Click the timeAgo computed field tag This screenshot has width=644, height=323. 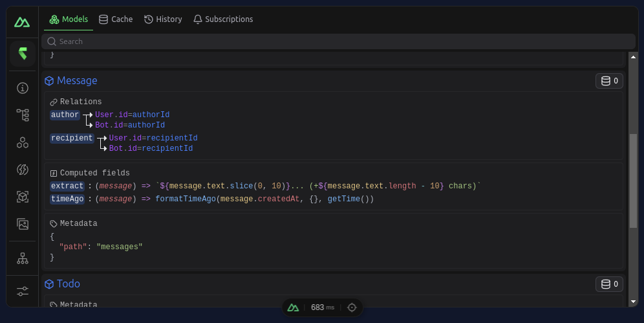(67, 199)
